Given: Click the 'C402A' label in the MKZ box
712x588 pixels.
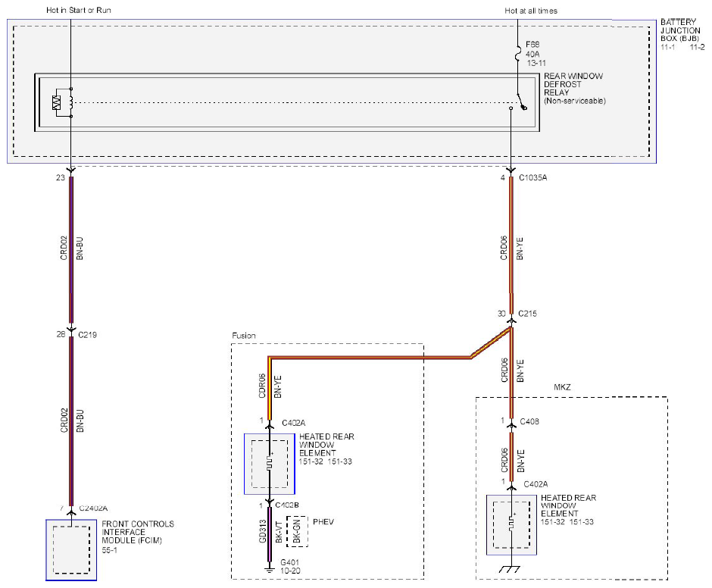Looking at the screenshot, I should click(536, 484).
